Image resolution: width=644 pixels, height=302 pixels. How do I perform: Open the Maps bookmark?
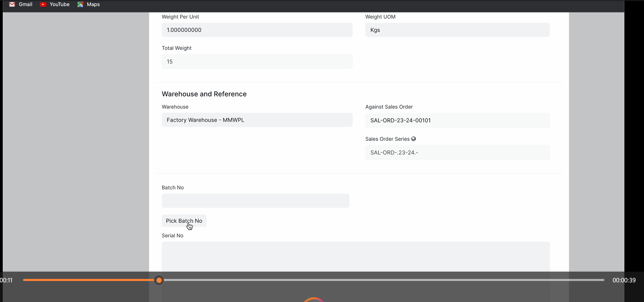89,4
